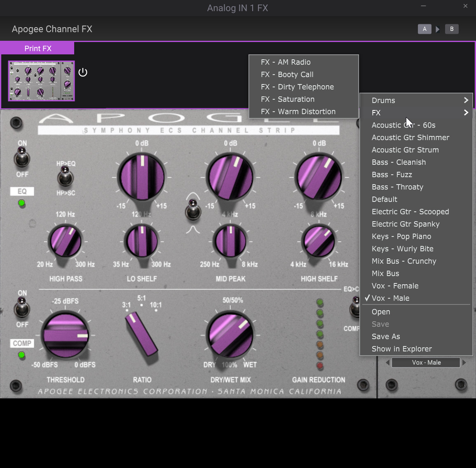The width and height of the screenshot is (476, 468).
Task: Open the Vox - Male preset dropdown
Action: point(426,363)
